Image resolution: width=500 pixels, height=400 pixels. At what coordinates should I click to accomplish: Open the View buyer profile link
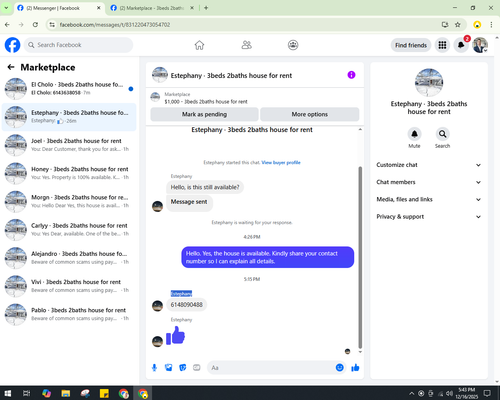pyautogui.click(x=281, y=163)
